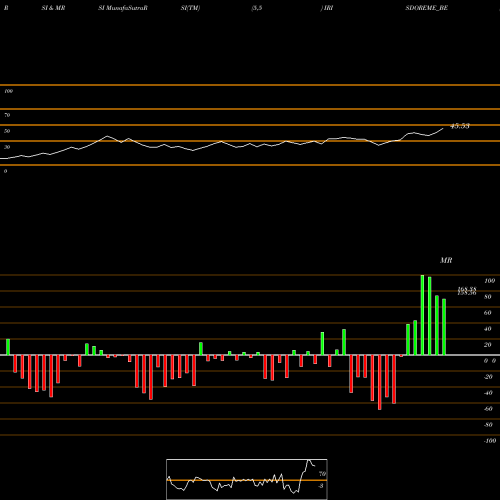This screenshot has width=500, height=500.
Task: Click the RSI line's last point
Action: point(443,128)
